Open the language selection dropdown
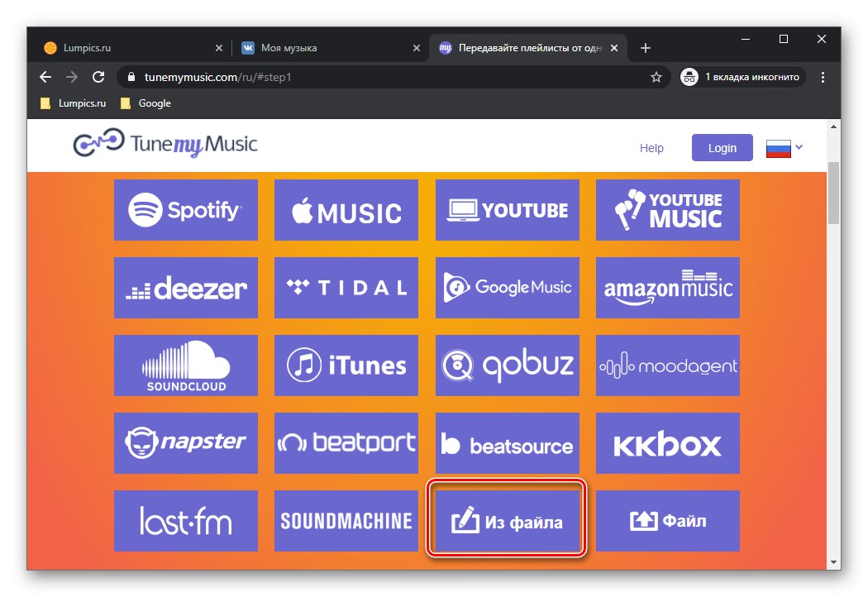This screenshot has height=597, width=868. click(x=799, y=147)
